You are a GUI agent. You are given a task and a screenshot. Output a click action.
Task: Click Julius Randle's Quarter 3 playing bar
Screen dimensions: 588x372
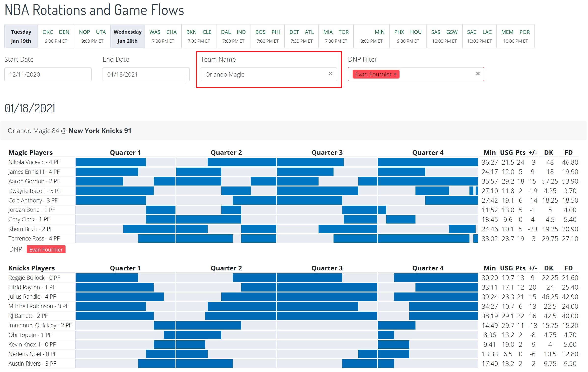[327, 297]
